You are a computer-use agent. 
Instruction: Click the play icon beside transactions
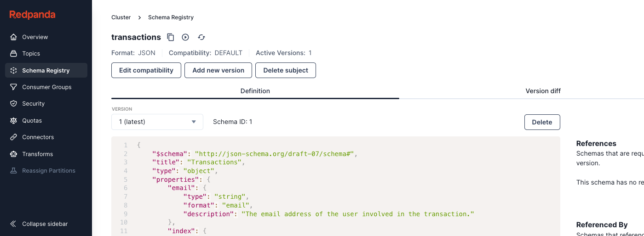point(185,37)
